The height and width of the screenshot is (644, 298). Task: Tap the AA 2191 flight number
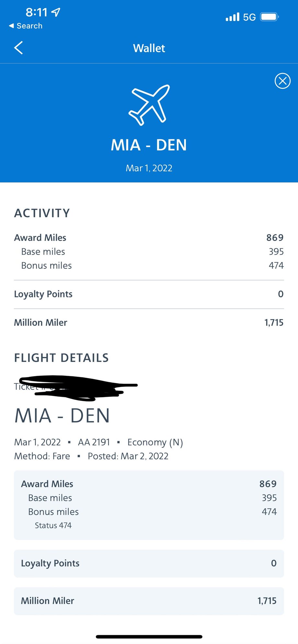pyautogui.click(x=94, y=442)
